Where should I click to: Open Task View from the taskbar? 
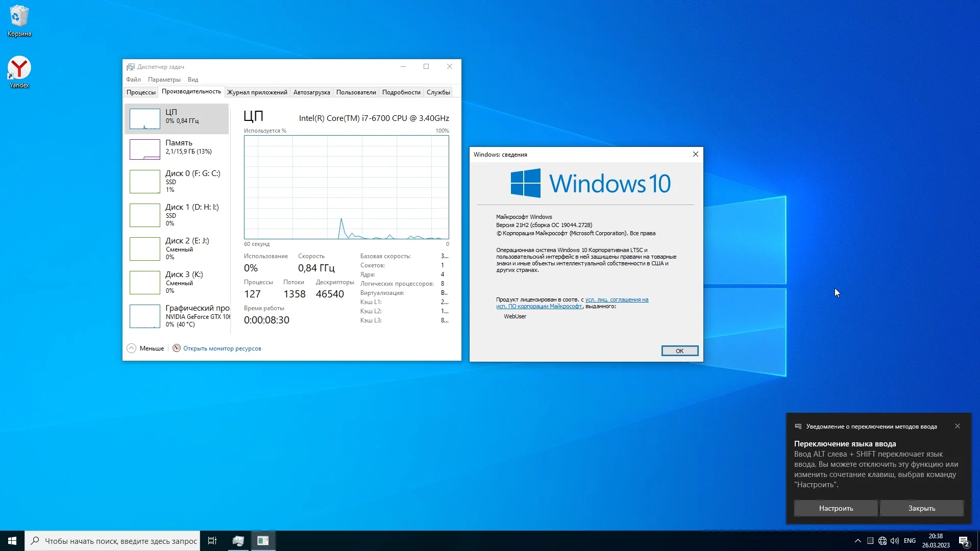212,541
